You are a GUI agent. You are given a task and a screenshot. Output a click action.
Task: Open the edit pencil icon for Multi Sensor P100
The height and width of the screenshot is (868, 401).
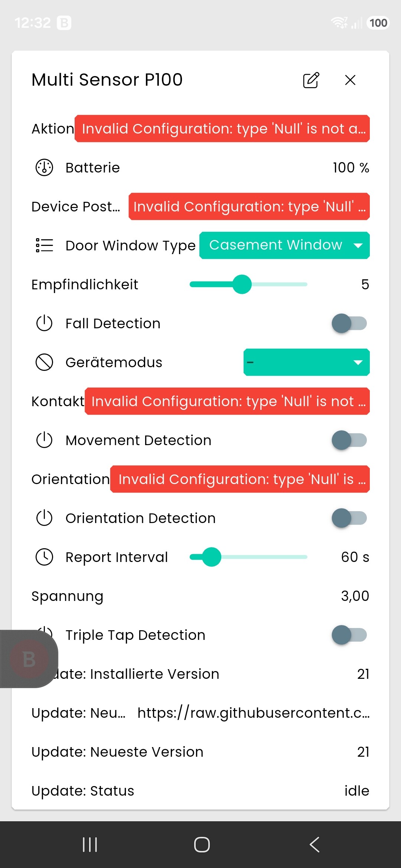tap(311, 80)
